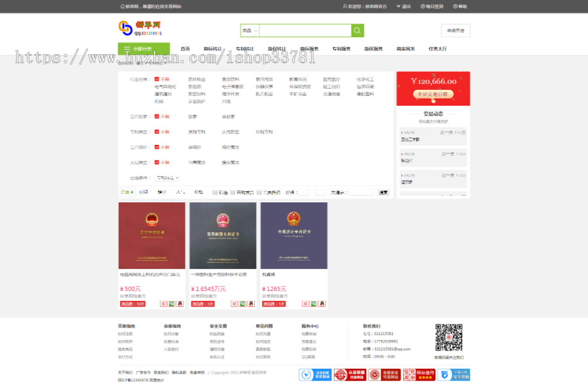Select 化学化工 industry filter

click(x=365, y=79)
